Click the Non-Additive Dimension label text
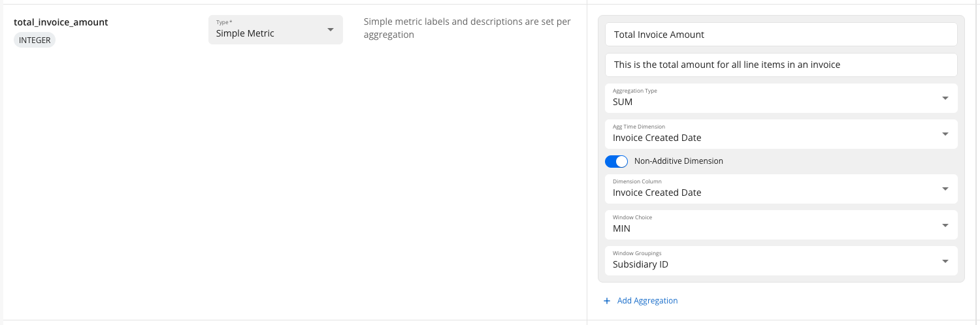980x325 pixels. 678,161
